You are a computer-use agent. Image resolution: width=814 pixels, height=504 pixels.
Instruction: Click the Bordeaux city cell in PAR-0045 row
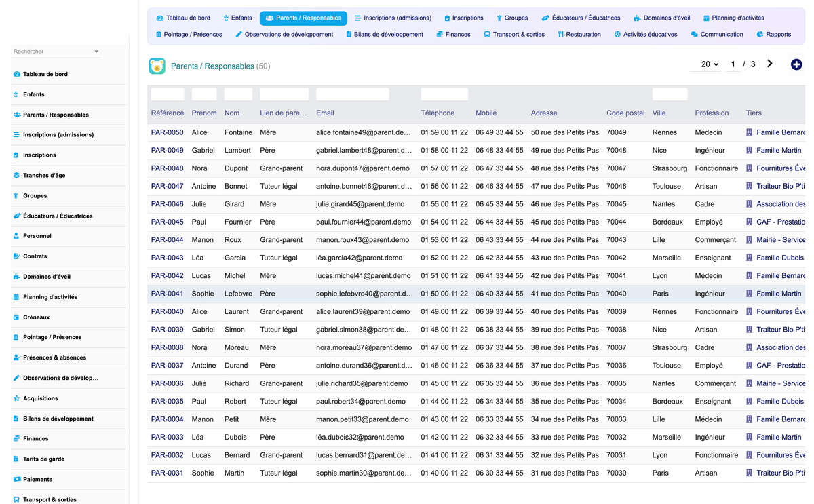[x=667, y=222]
